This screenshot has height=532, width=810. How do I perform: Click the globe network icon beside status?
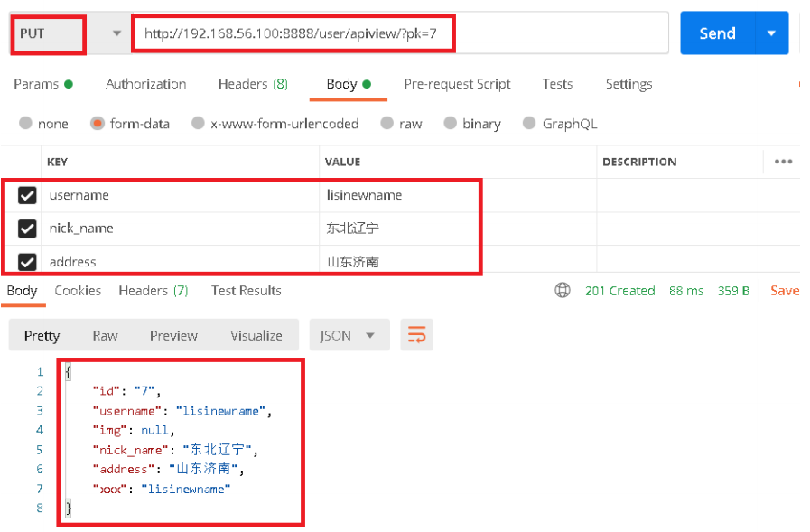click(x=563, y=291)
